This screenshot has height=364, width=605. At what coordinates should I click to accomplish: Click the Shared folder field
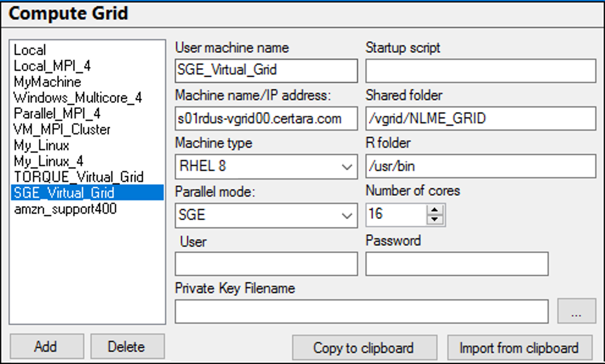click(481, 118)
